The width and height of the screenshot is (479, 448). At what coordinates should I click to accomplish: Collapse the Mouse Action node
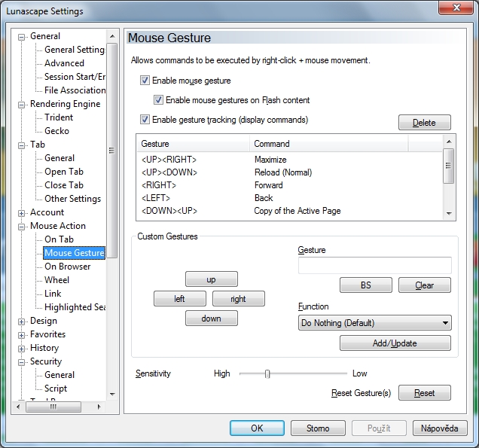click(x=21, y=227)
